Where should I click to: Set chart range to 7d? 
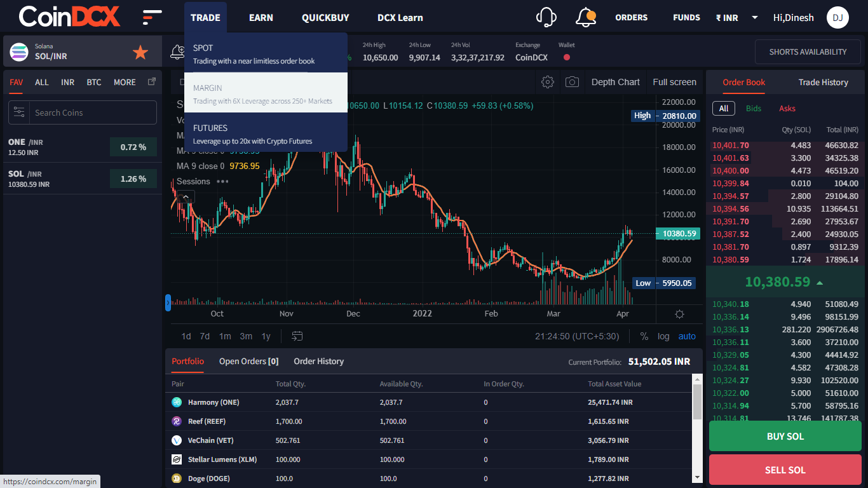(x=205, y=336)
